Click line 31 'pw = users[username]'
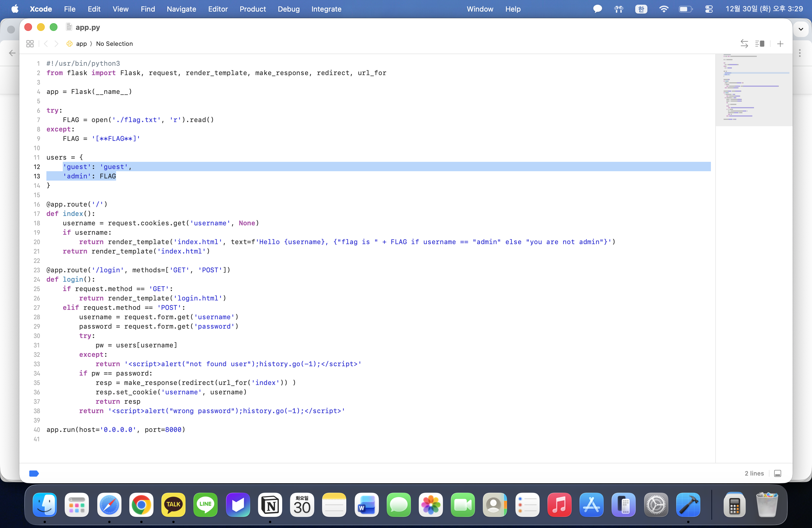The height and width of the screenshot is (528, 812). click(136, 345)
